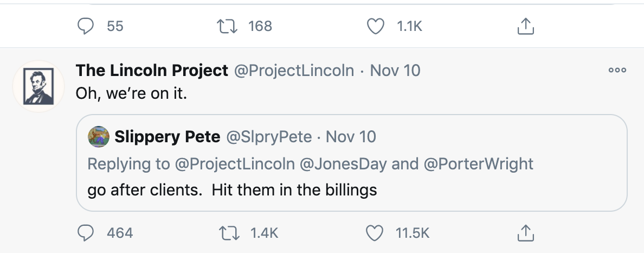This screenshot has height=253, width=644.
Task: Reply to the Lincoln Project tweet
Action: 87,233
